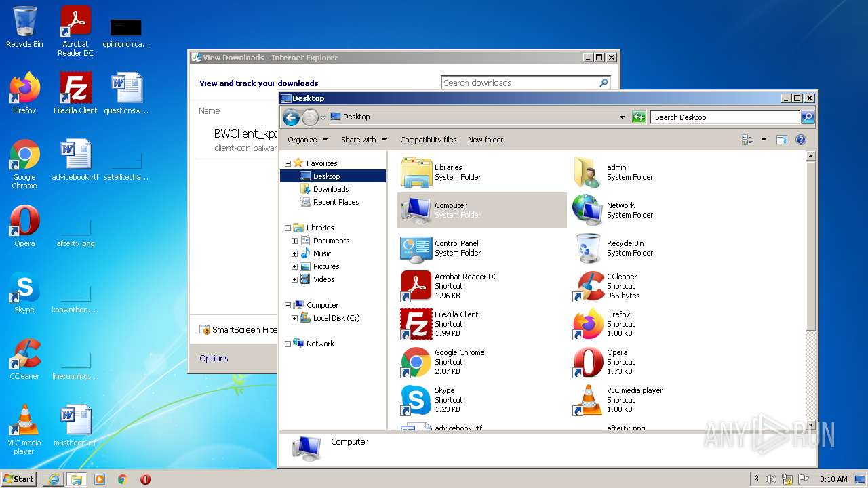This screenshot has height=488, width=868.
Task: Collapse the Favorites tree group
Action: pos(288,163)
